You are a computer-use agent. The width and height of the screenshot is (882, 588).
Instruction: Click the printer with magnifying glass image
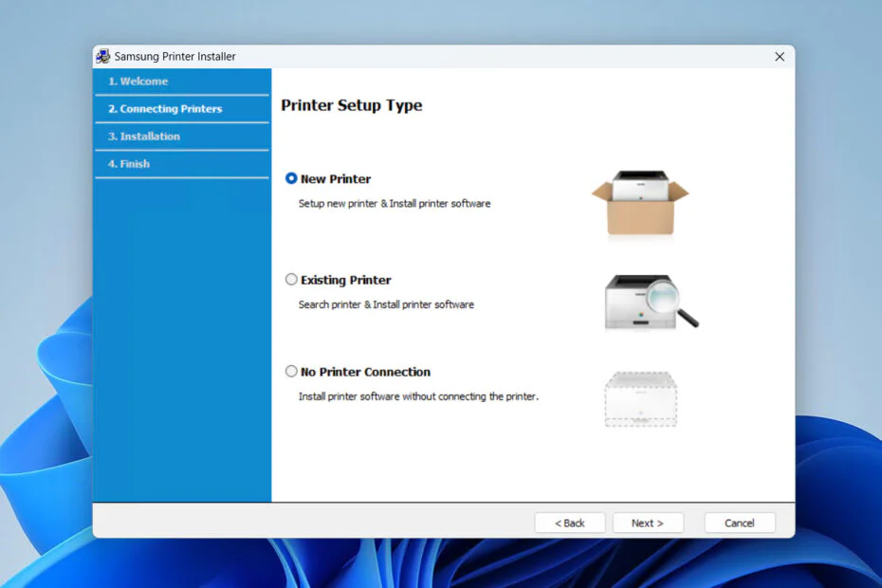652,302
